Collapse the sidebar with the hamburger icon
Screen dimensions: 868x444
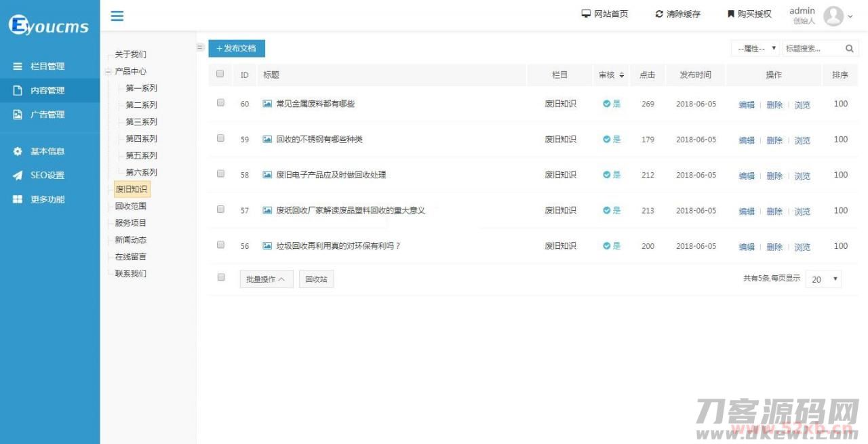pyautogui.click(x=116, y=15)
